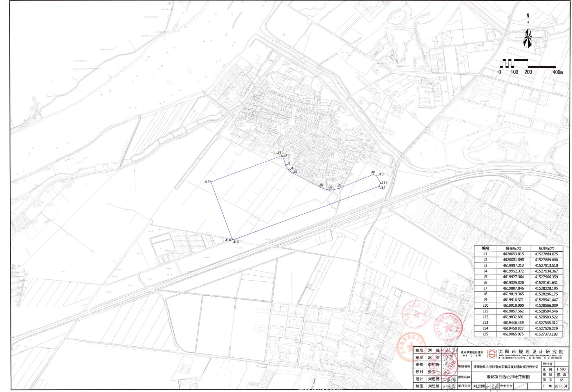Click the striped scale bar graphic

pyautogui.click(x=528, y=64)
